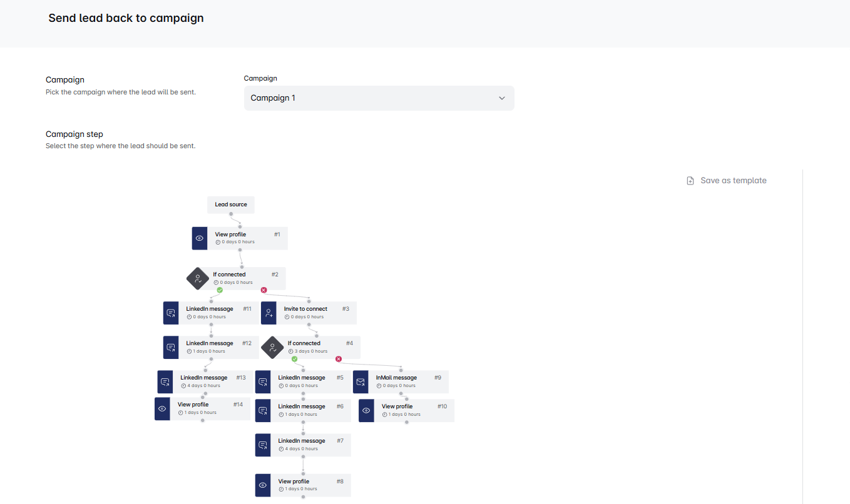Open the Campaign 1 dropdown
The height and width of the screenshot is (504, 850).
[379, 98]
